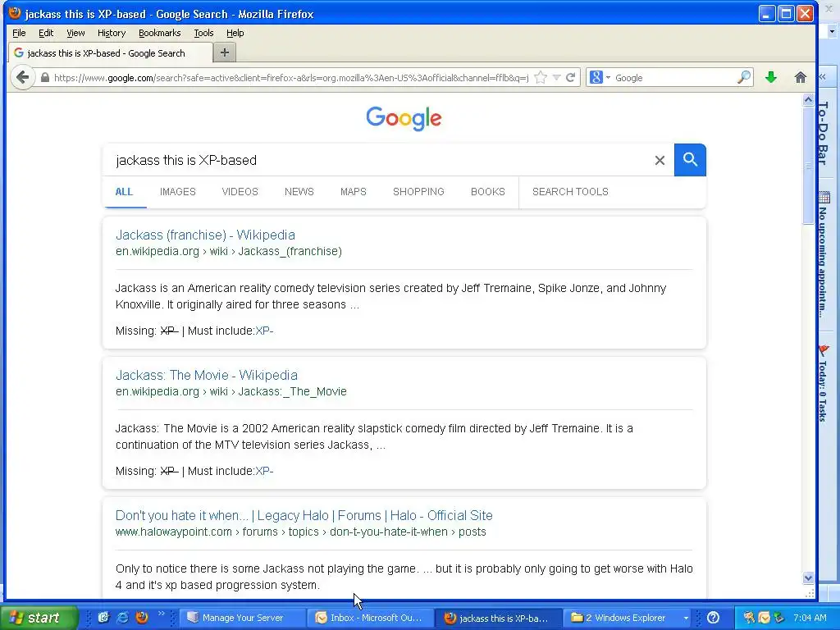Image resolution: width=840 pixels, height=630 pixels.
Task: Click the blue Google search button
Action: tap(690, 160)
